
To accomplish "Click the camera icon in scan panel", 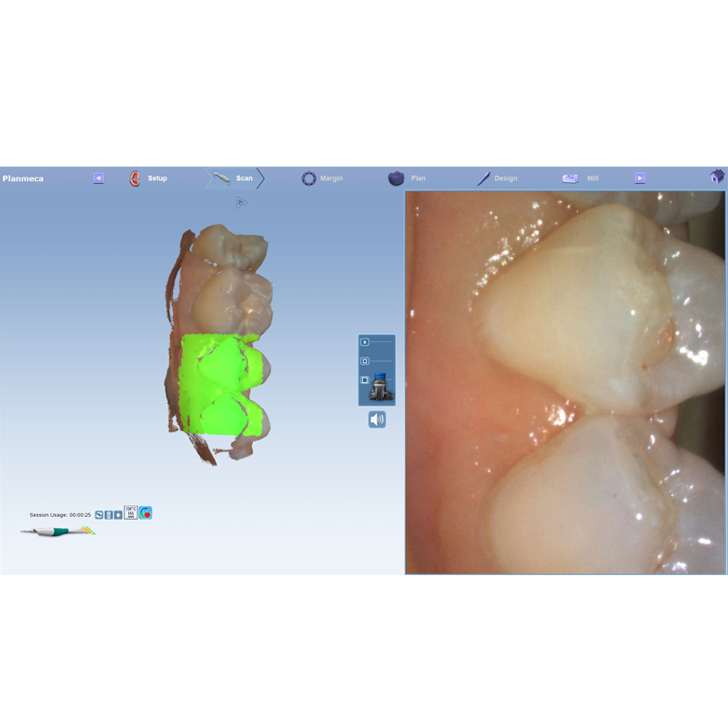I will click(382, 389).
